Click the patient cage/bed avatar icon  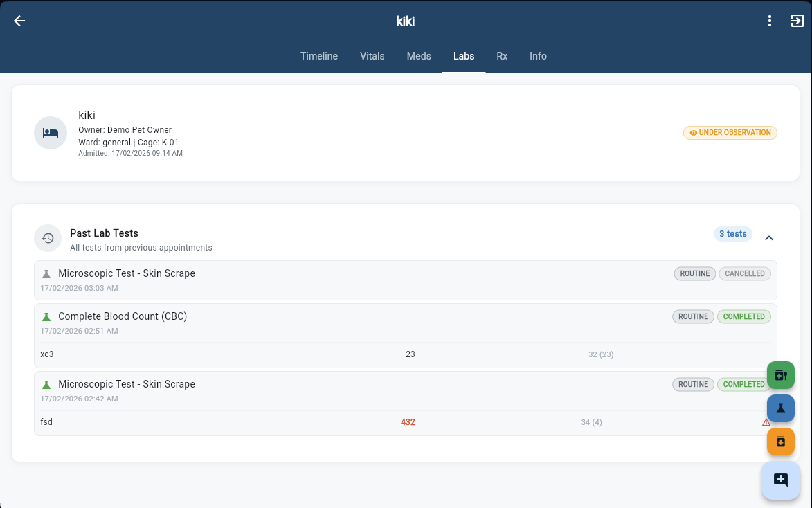[x=50, y=131]
